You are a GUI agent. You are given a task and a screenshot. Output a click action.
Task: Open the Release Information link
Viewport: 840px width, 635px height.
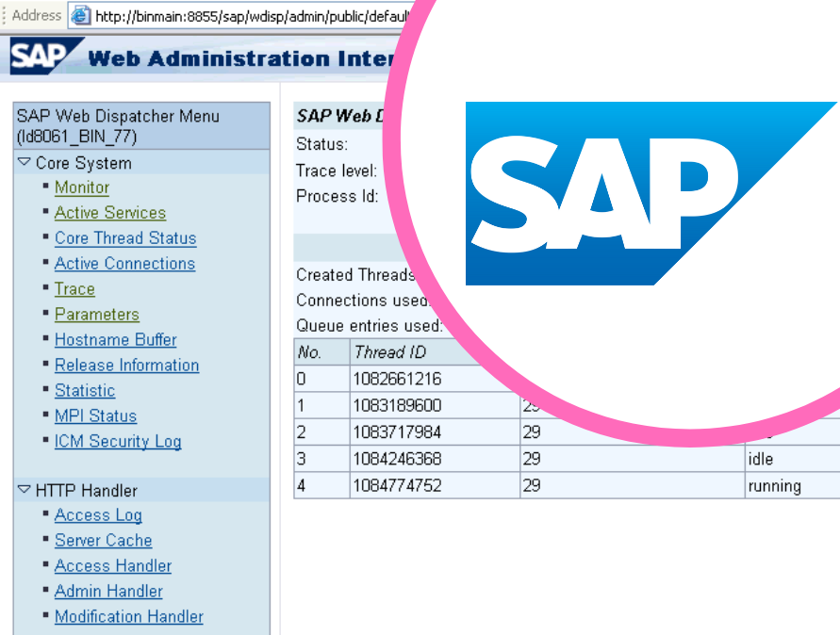(x=127, y=366)
